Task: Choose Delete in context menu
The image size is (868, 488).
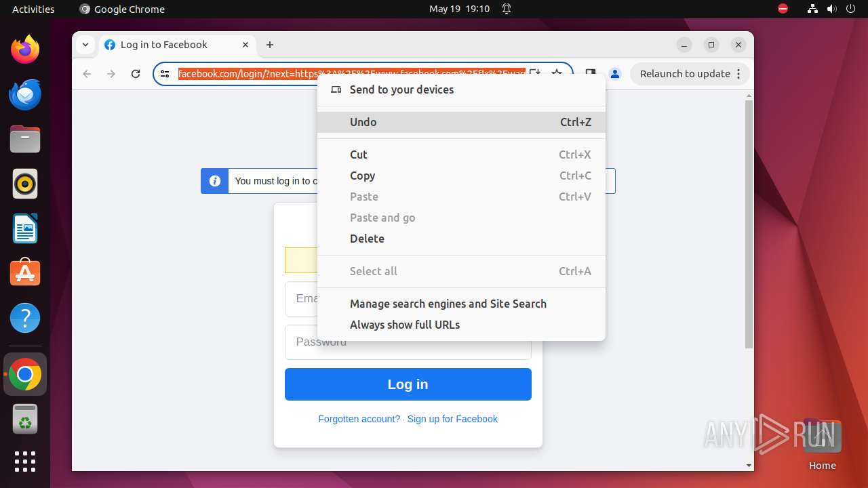Action: point(461,239)
